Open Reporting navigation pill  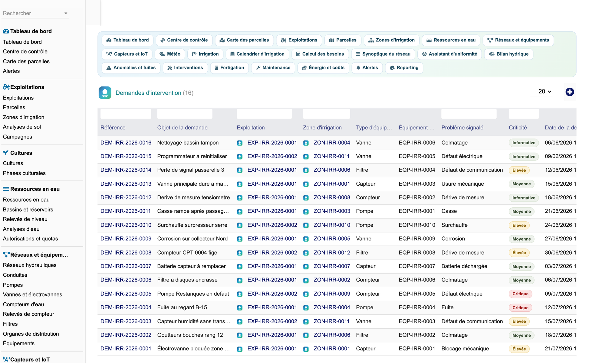tap(404, 68)
